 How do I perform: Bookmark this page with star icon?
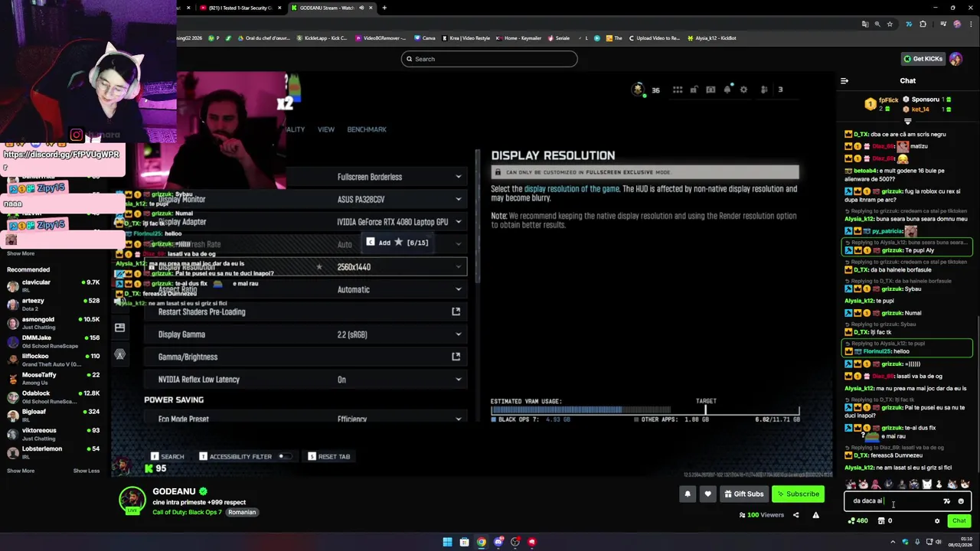coord(890,24)
